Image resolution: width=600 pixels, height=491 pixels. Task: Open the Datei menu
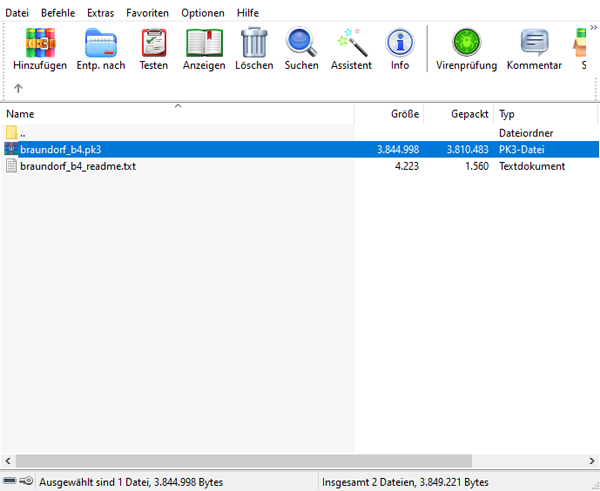pos(17,13)
